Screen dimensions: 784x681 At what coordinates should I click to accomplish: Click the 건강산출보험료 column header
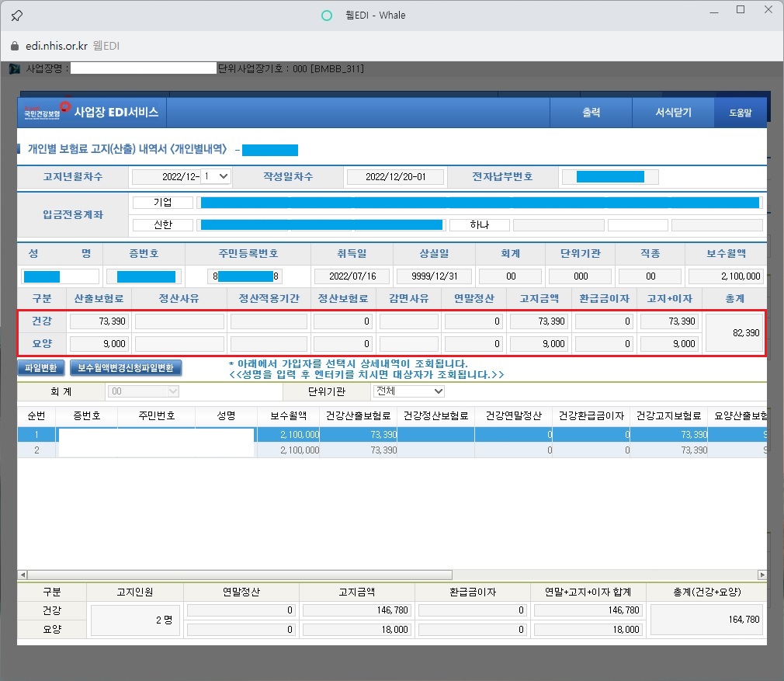[358, 415]
